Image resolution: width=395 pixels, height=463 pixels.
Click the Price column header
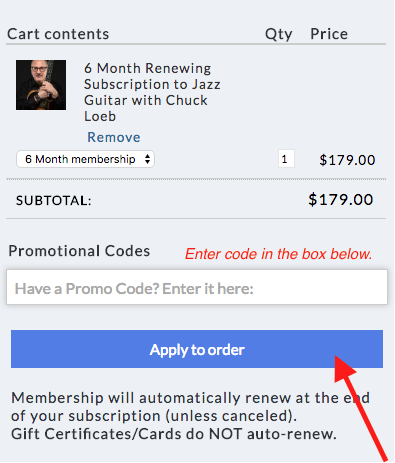329,34
